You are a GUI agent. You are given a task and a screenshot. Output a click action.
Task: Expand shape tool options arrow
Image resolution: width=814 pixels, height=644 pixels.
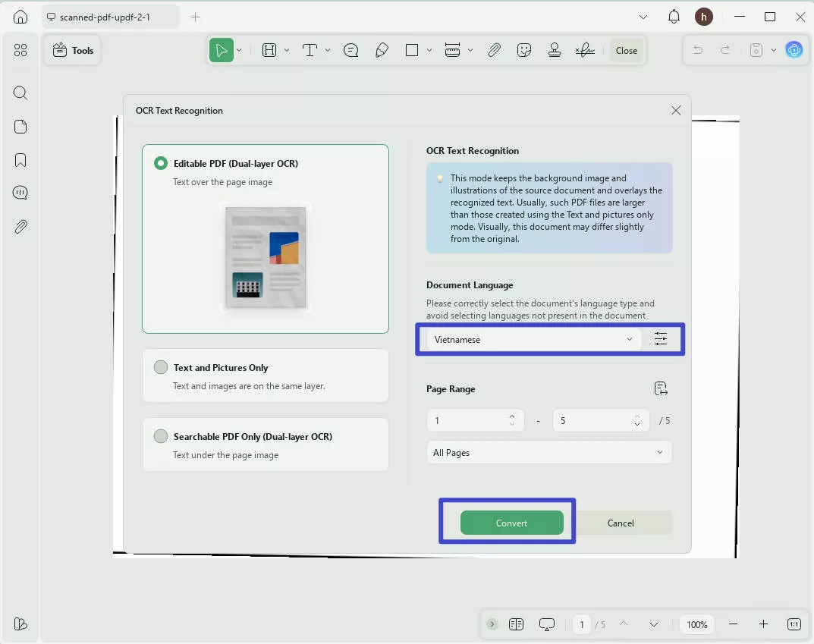tap(429, 50)
